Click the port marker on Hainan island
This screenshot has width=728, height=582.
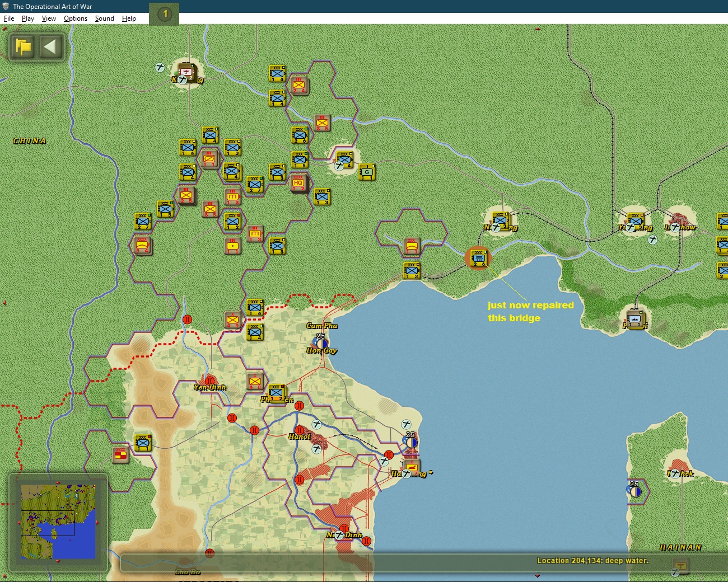[636, 491]
